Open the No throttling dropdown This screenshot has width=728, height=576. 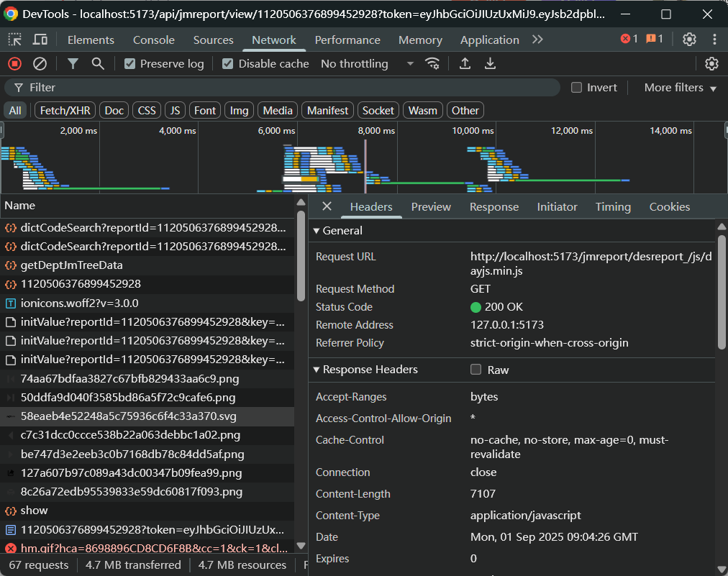(x=368, y=63)
